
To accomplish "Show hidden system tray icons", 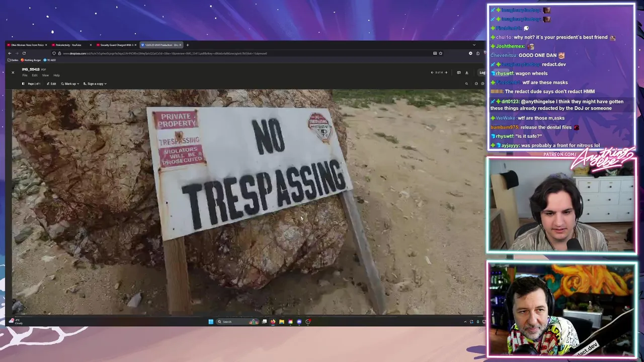I will click(465, 322).
